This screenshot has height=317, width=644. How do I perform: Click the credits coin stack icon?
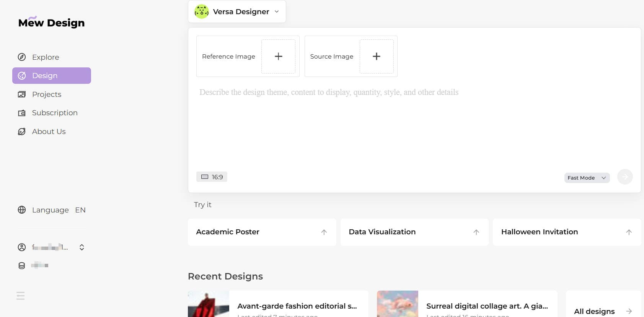tap(22, 266)
